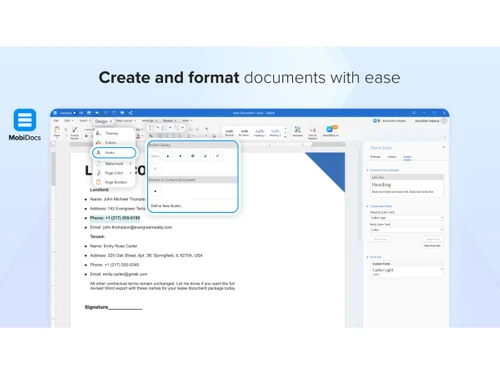Collapse the Customize Fonts section
The height and width of the screenshot is (375, 500).
point(368,206)
